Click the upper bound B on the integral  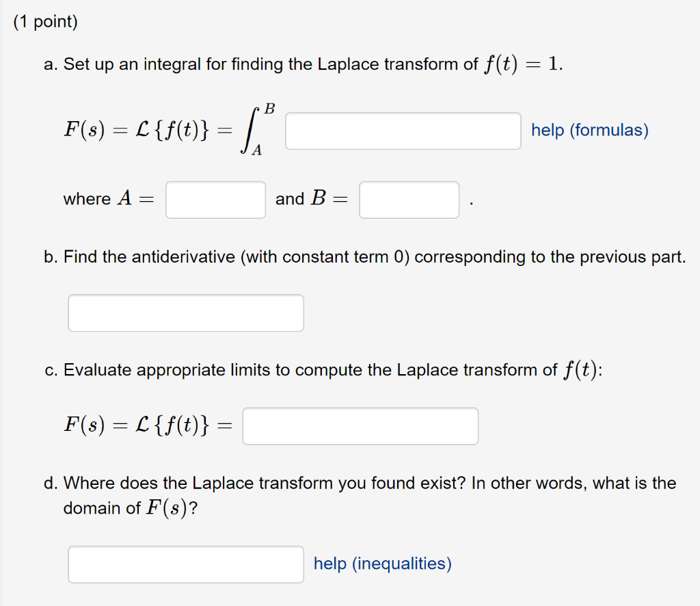[269, 108]
